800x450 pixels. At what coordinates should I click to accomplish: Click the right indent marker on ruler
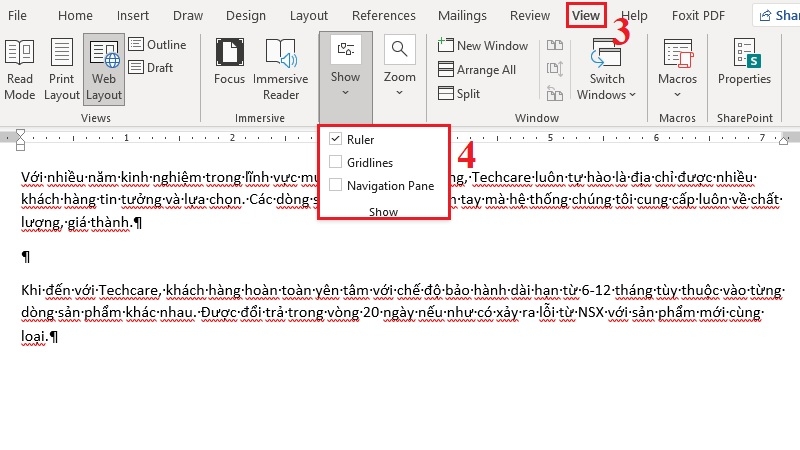[783, 141]
